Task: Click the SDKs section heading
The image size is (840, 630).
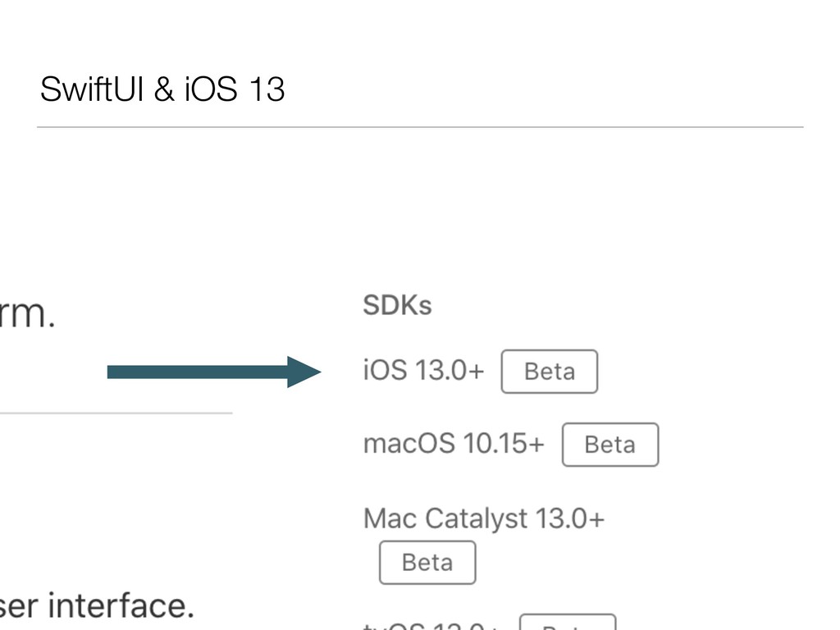Action: 397,305
